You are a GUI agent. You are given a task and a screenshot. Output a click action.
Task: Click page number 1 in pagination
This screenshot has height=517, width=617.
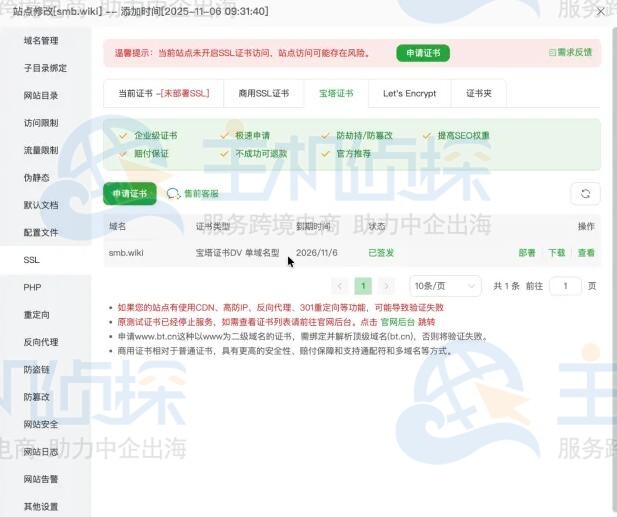click(363, 286)
